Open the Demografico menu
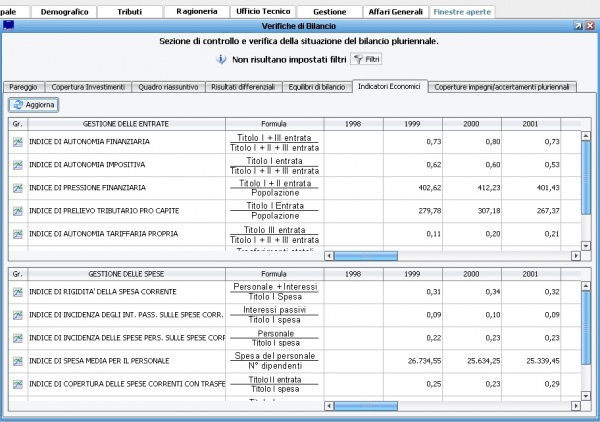Viewport: 600px width, 422px height. (64, 12)
